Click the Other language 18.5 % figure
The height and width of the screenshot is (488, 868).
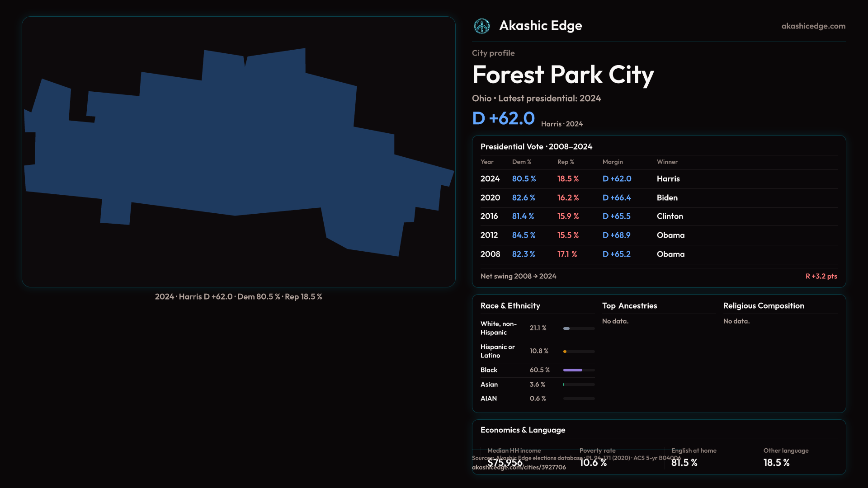point(776,463)
